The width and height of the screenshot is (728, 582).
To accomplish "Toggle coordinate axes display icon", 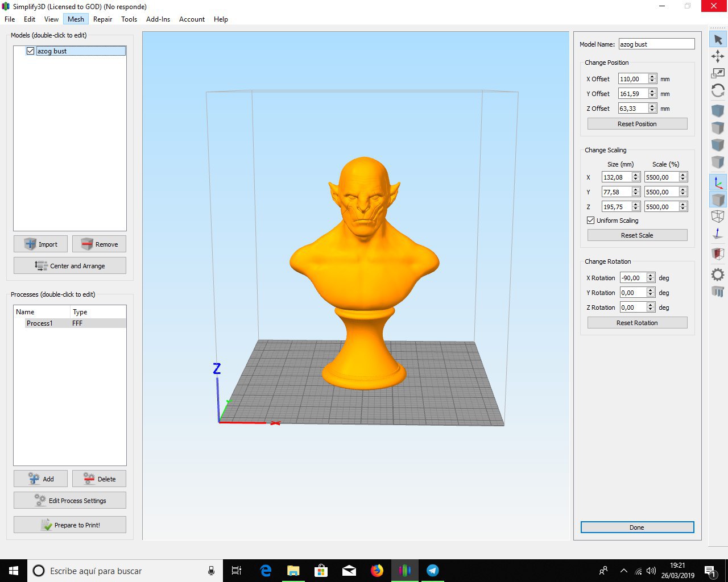I will point(718,182).
